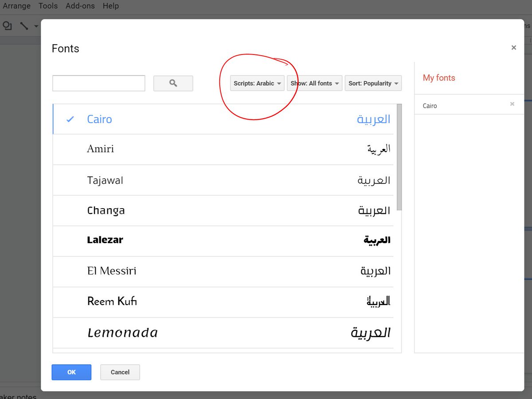Select the Cairo font row

[223, 119]
